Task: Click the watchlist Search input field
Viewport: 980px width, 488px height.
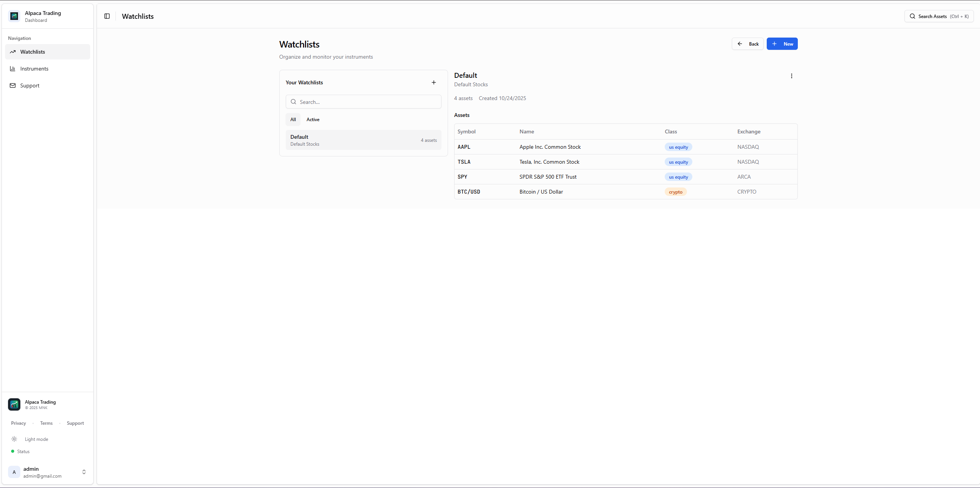Action: point(363,102)
